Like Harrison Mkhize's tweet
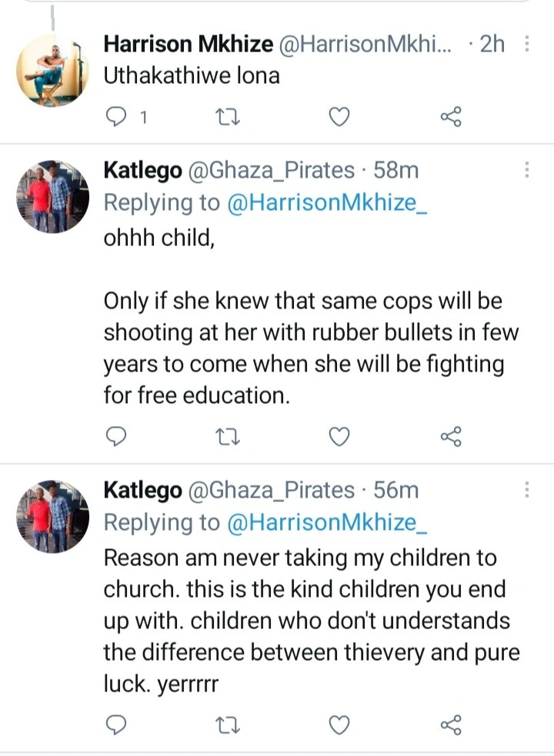Viewport: 554px width, 756px height. [339, 117]
